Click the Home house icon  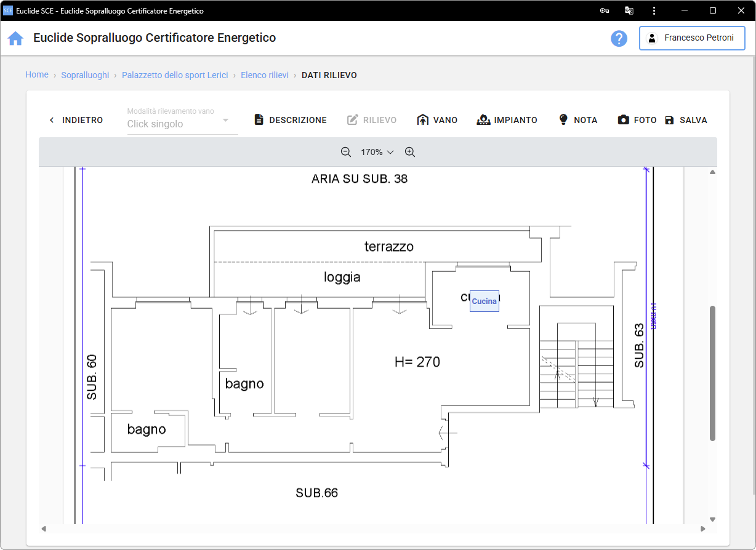(x=15, y=38)
